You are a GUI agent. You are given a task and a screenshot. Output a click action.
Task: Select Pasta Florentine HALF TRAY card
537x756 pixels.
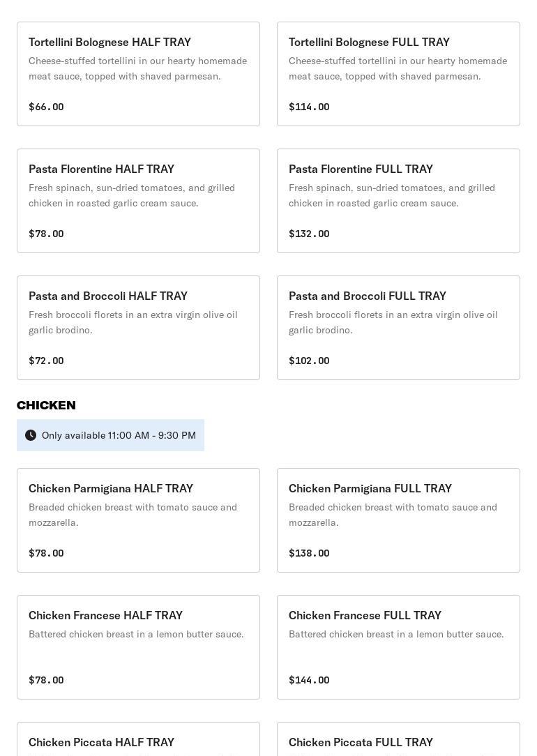click(138, 200)
